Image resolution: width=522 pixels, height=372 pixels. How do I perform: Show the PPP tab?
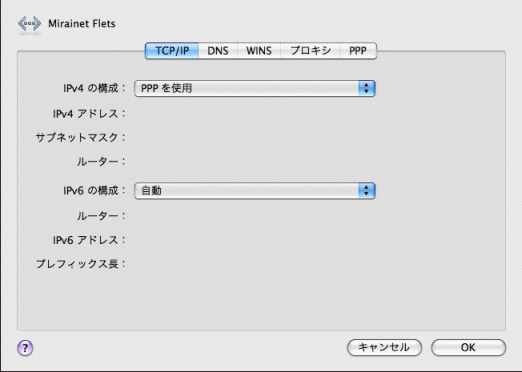(x=358, y=51)
